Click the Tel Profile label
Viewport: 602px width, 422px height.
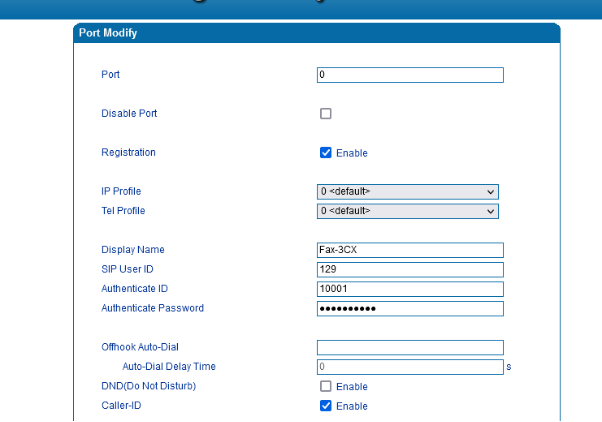tap(123, 211)
